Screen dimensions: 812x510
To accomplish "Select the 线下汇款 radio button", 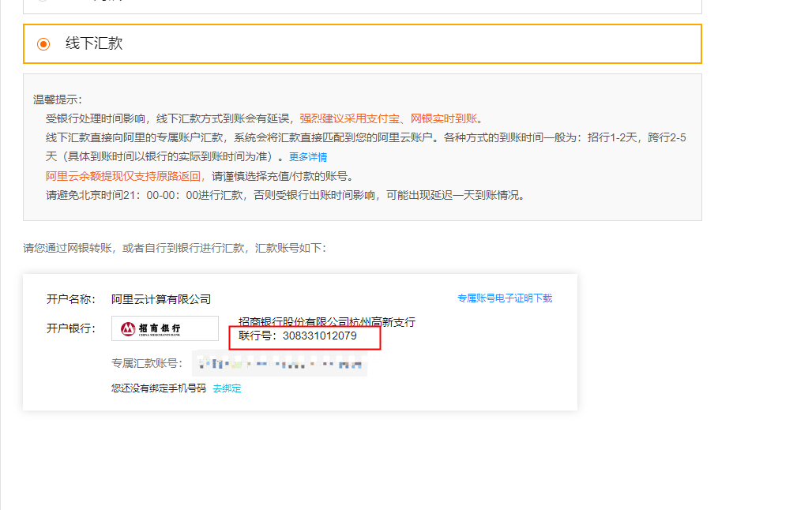I will tap(43, 44).
